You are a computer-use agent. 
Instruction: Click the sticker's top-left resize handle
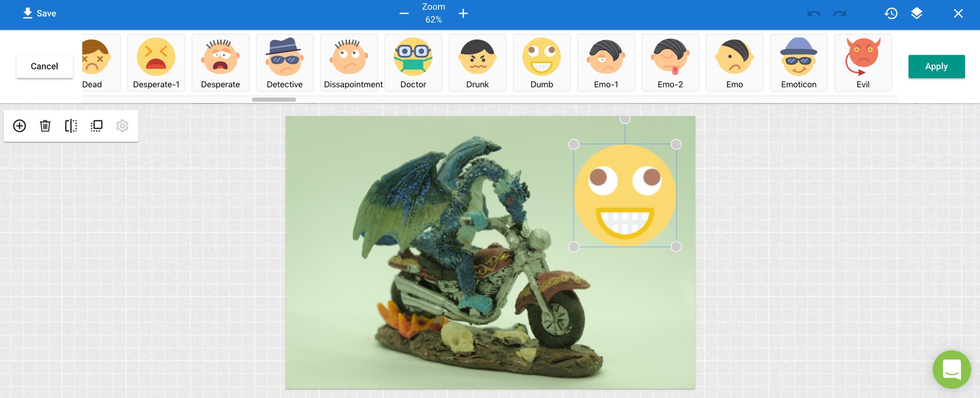pyautogui.click(x=574, y=144)
